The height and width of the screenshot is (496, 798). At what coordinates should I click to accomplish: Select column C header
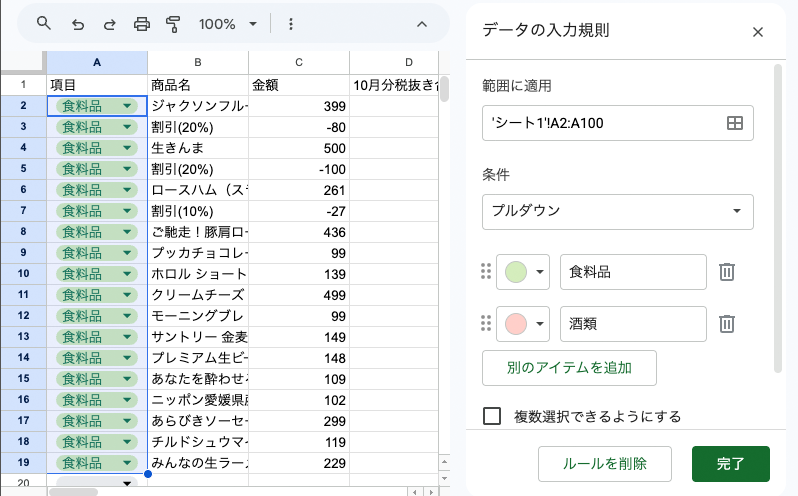point(299,63)
